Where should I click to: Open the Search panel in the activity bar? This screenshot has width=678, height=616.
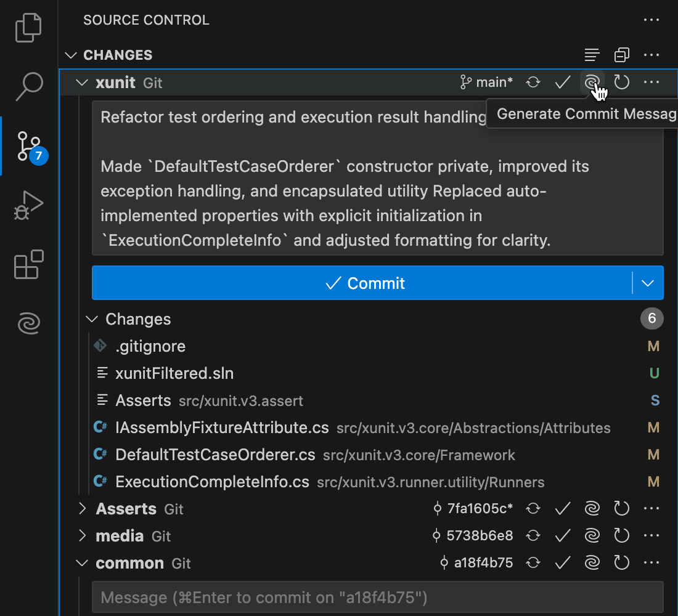tap(28, 87)
